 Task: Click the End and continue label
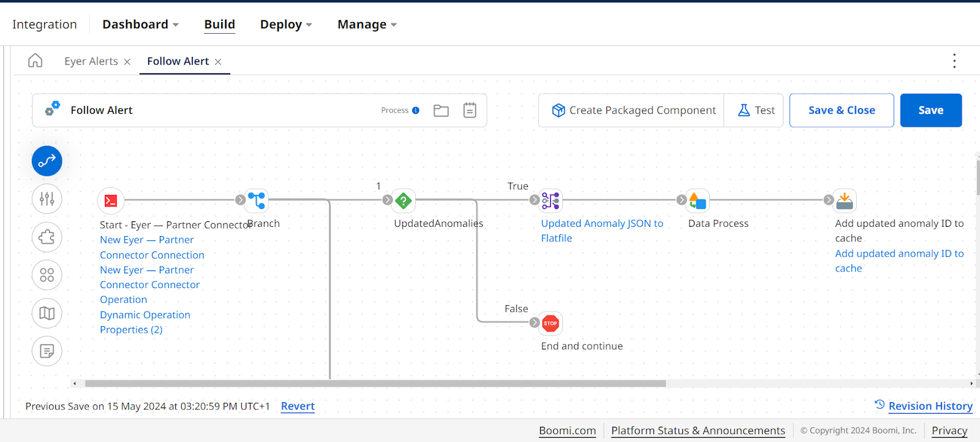(582, 346)
